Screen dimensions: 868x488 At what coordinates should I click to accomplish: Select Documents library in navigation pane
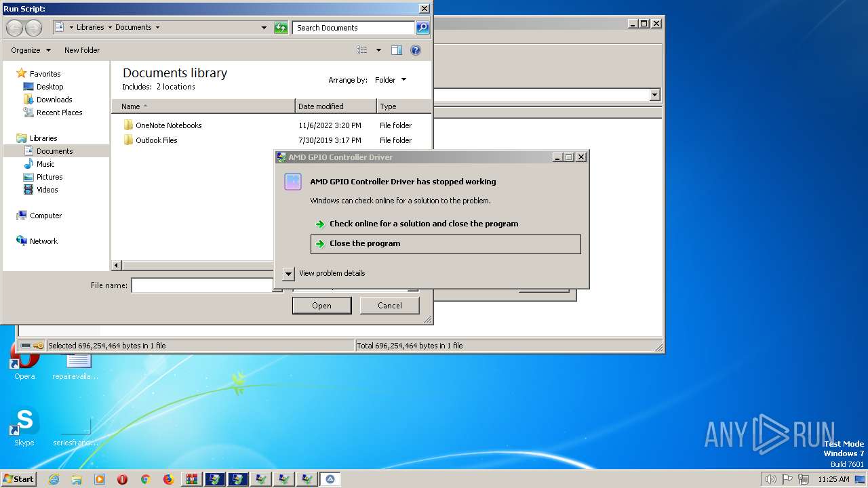tap(54, 151)
